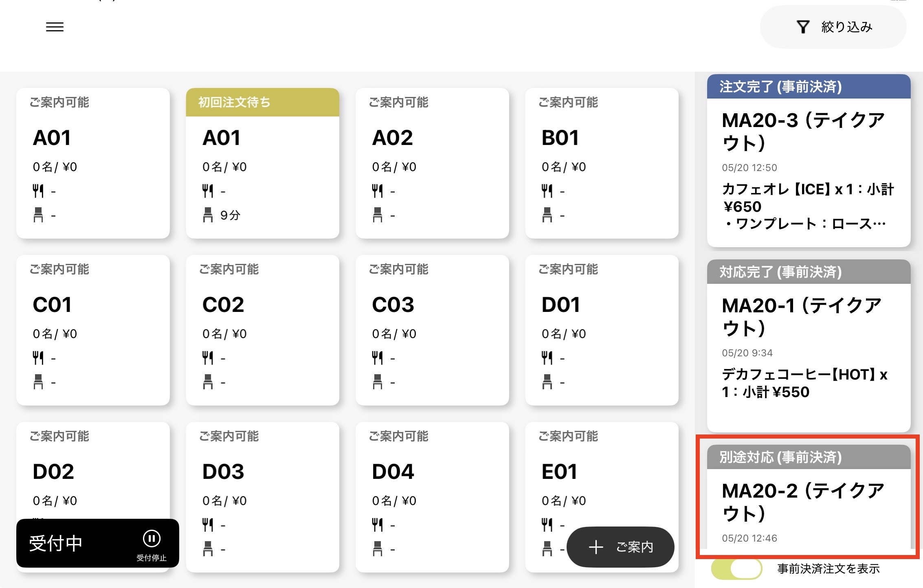
Task: Open 対応完了 order MA20-1 card
Action: pos(809,346)
